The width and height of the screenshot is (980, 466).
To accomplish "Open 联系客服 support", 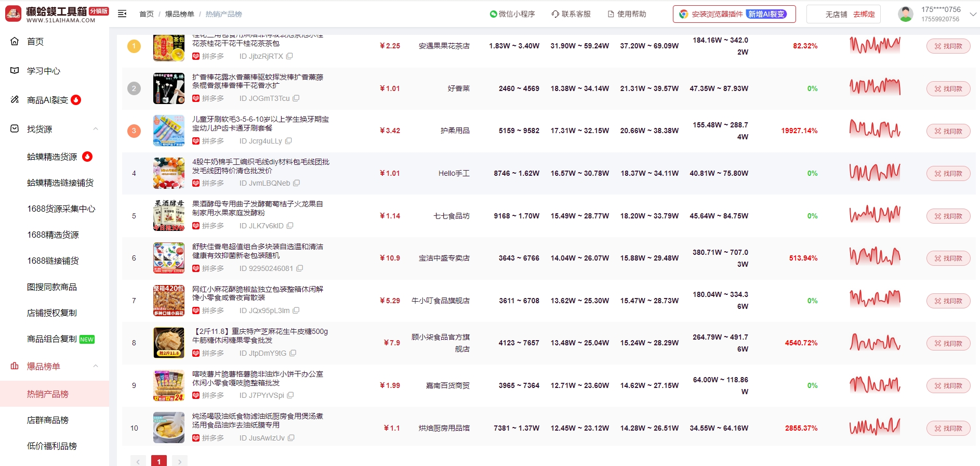I will [571, 14].
